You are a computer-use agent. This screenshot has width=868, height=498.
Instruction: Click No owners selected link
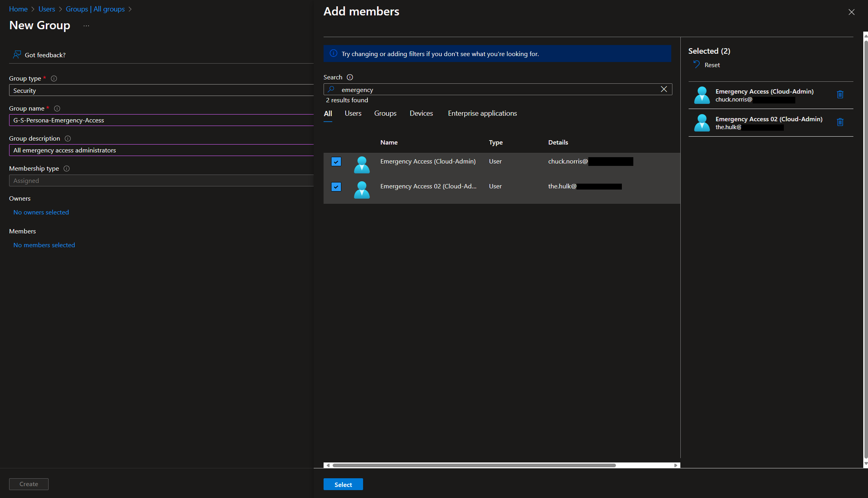coord(41,212)
